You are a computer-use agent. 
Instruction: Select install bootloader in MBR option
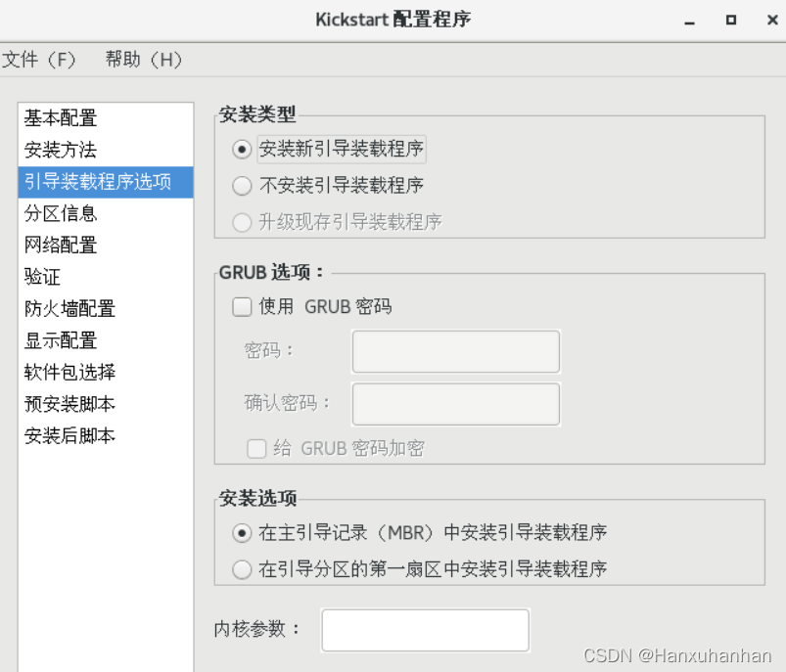point(242,533)
